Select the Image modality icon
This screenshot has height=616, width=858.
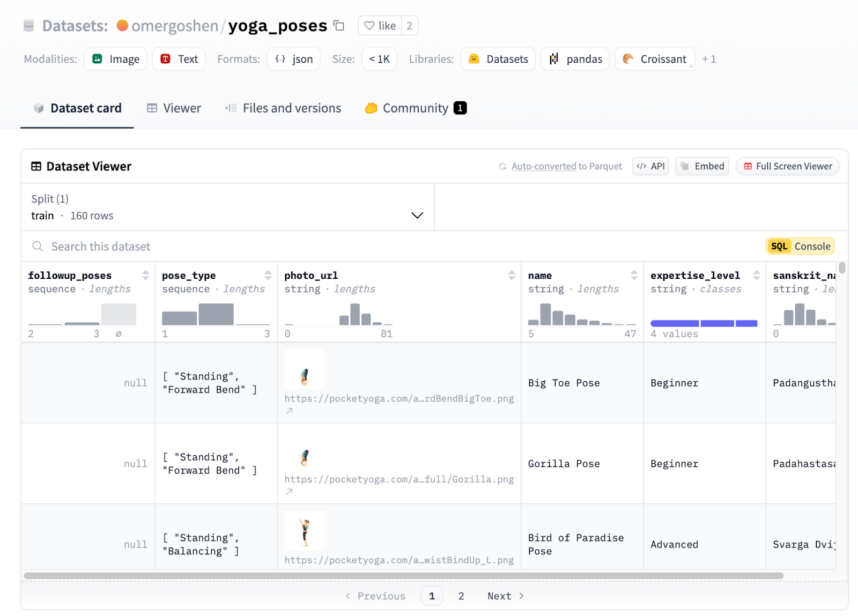click(x=98, y=59)
